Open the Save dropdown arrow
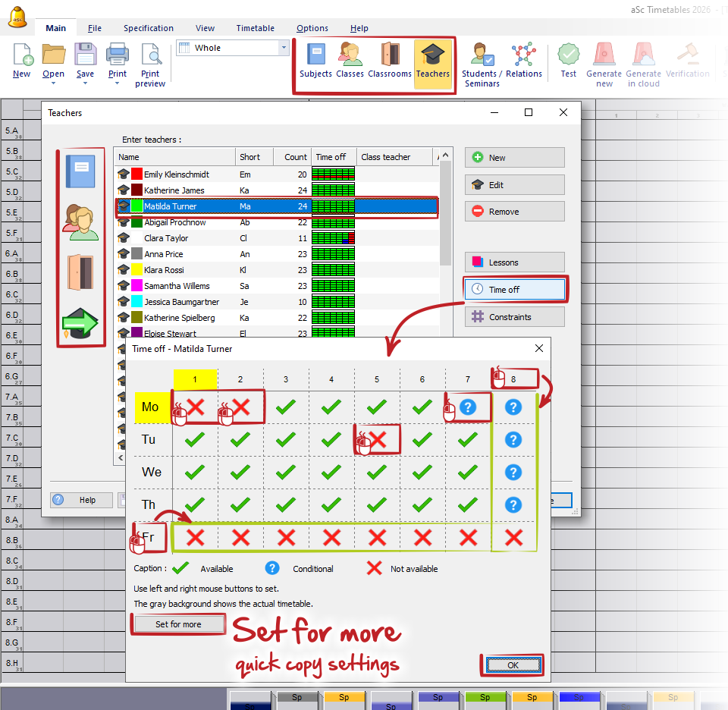 click(x=85, y=83)
